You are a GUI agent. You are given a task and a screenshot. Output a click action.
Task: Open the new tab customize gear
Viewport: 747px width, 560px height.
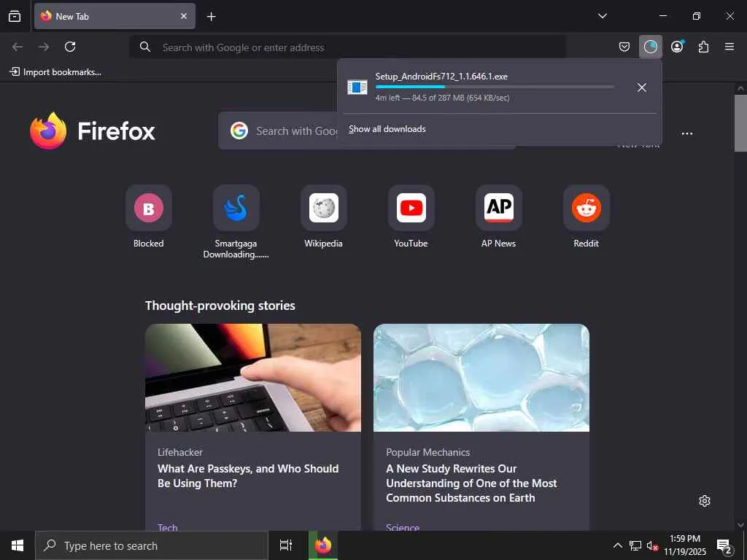[x=705, y=501]
